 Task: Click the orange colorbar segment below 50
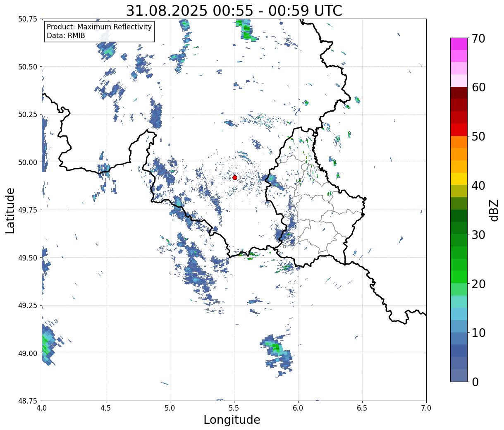tap(459, 142)
